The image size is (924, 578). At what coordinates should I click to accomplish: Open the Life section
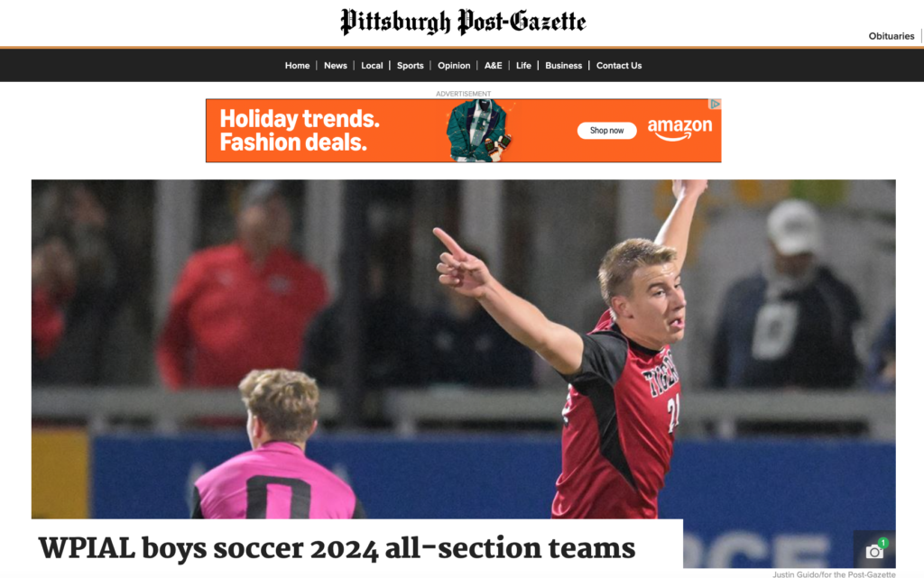(523, 65)
